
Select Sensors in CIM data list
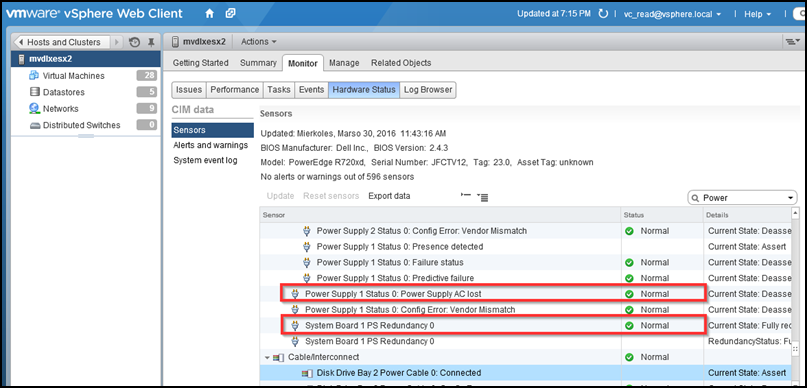pos(213,130)
